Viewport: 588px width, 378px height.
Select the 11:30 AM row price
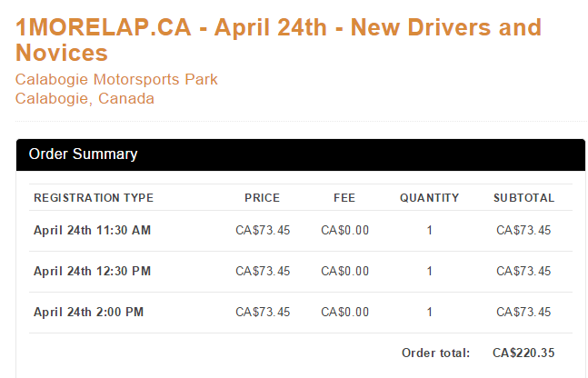point(263,230)
